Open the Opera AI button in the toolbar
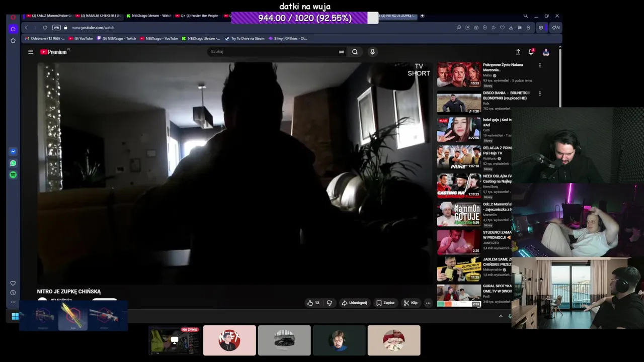 pyautogui.click(x=555, y=28)
